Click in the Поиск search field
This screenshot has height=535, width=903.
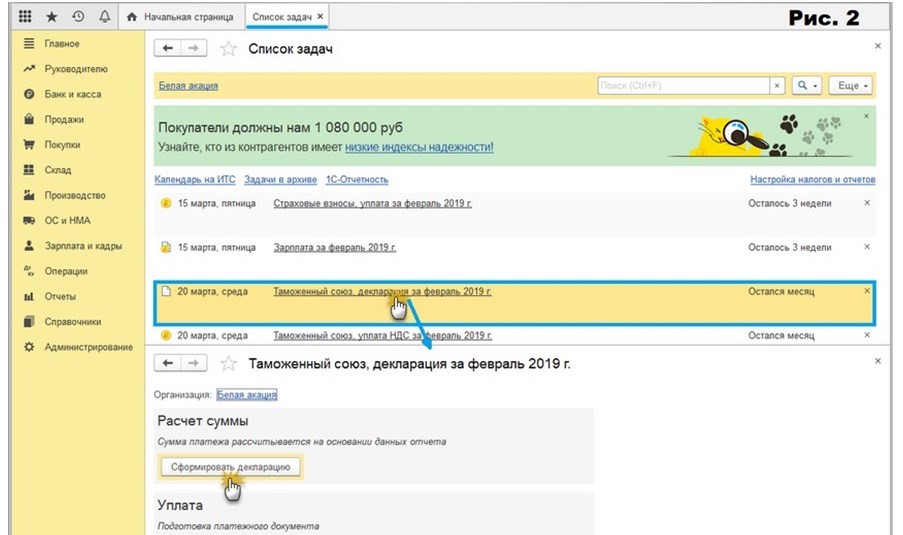683,86
